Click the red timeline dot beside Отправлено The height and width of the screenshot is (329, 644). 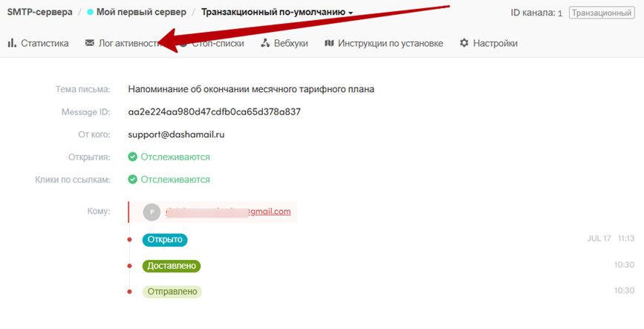coord(129,291)
